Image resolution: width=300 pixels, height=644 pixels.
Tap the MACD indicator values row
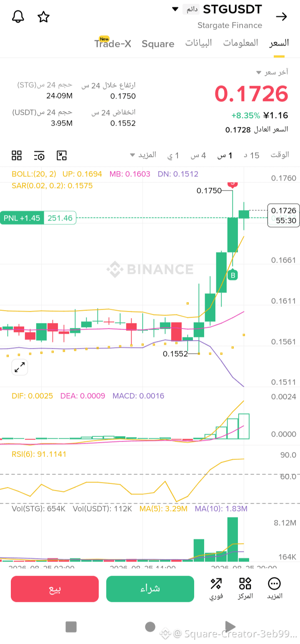(88, 396)
